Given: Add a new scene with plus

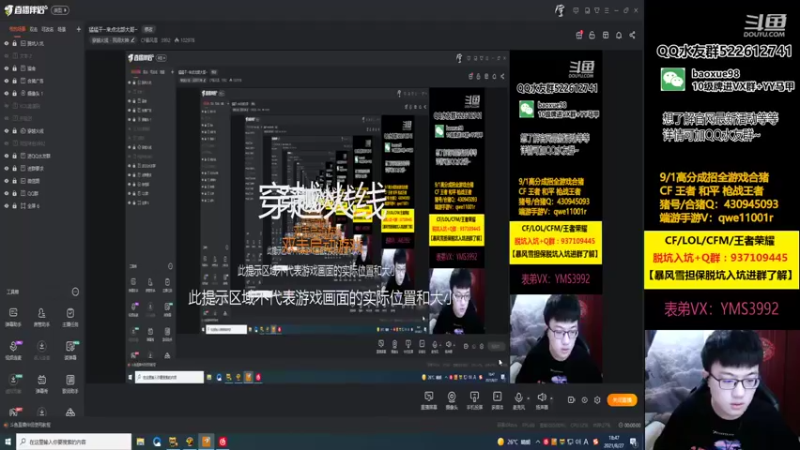Looking at the screenshot, I should click(79, 30).
